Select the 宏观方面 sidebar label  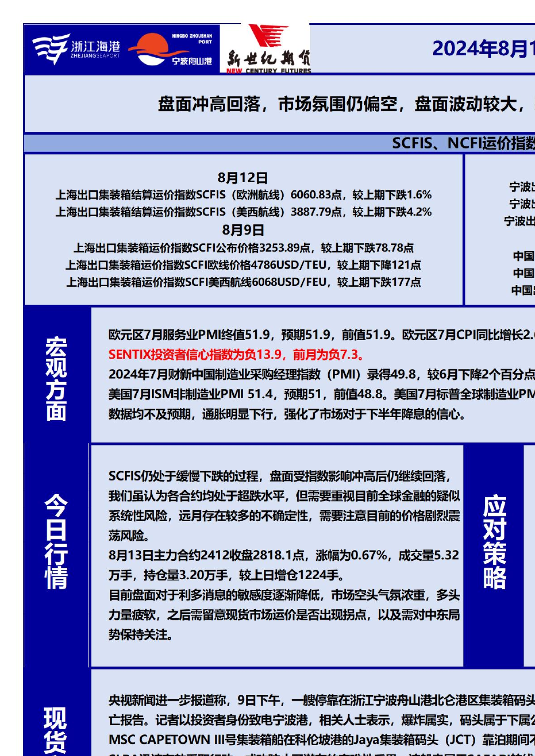coord(56,379)
